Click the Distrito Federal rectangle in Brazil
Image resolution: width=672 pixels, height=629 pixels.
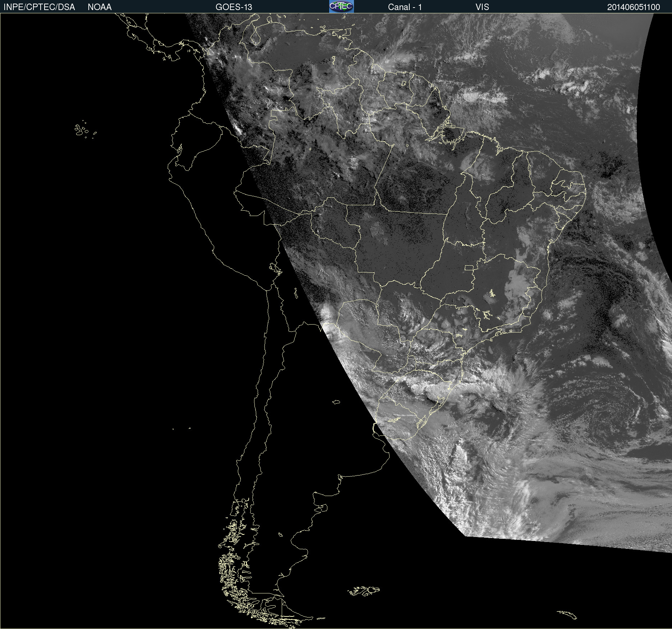[x=469, y=267]
